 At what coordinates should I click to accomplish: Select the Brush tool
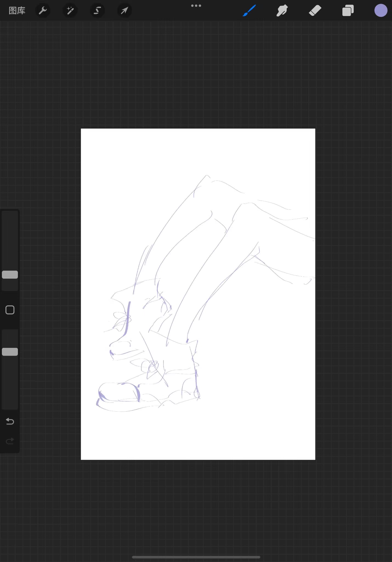click(249, 11)
